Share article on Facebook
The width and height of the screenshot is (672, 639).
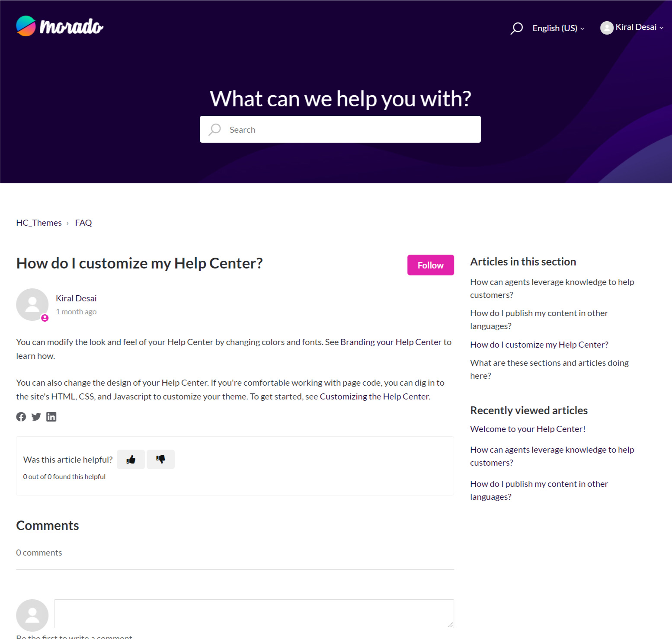click(x=21, y=417)
